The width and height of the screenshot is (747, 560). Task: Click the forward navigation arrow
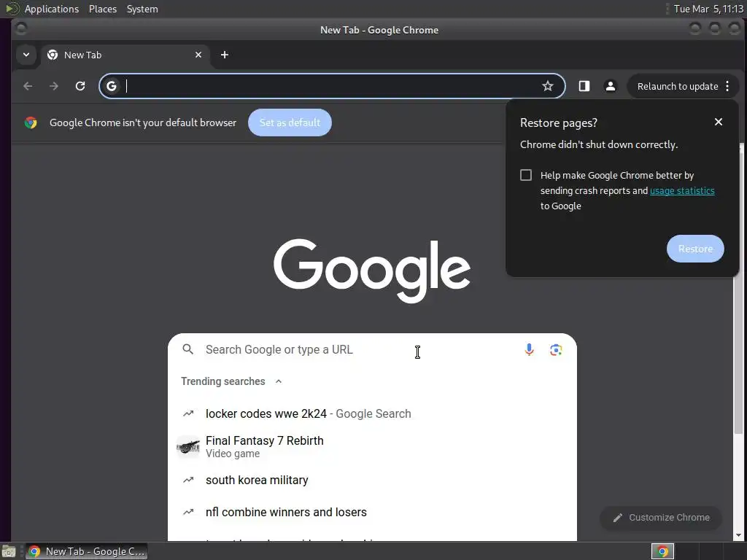point(54,86)
